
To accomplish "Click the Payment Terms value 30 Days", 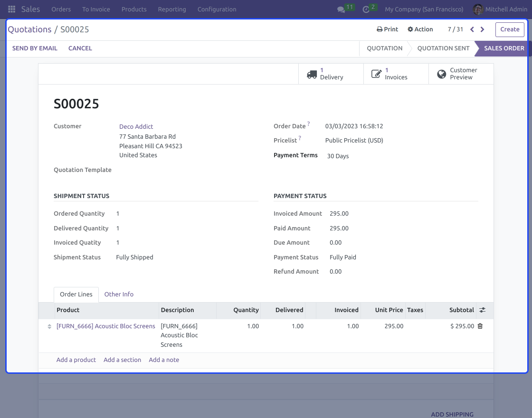I will coord(338,156).
